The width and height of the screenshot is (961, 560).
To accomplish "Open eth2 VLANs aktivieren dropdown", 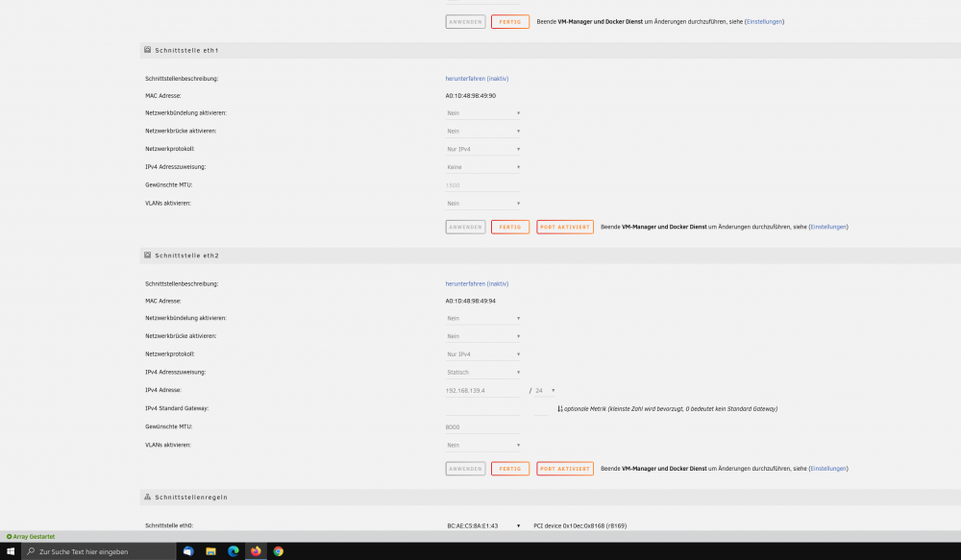I will point(483,446).
